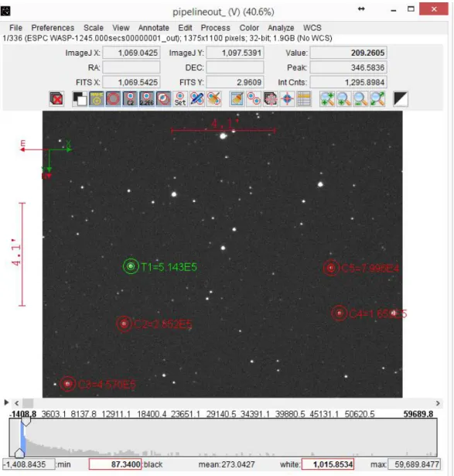Open the Process menu
Screen dimensions: 454x476
pyautogui.click(x=216, y=28)
